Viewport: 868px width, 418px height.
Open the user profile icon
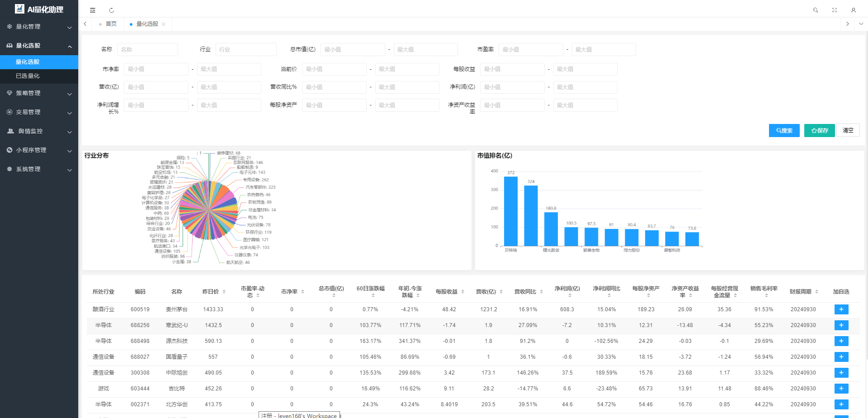coord(854,10)
